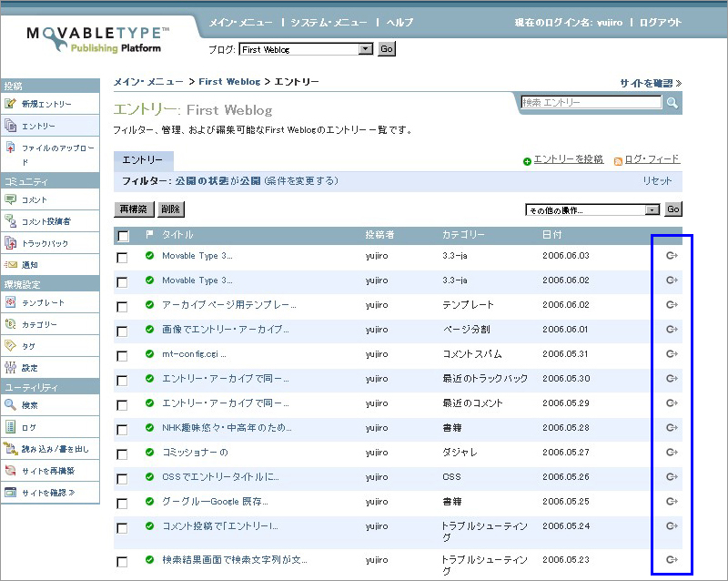The width and height of the screenshot is (728, 581).
Task: Click the green published status icon for mt-config.cgi
Action: pyautogui.click(x=149, y=353)
